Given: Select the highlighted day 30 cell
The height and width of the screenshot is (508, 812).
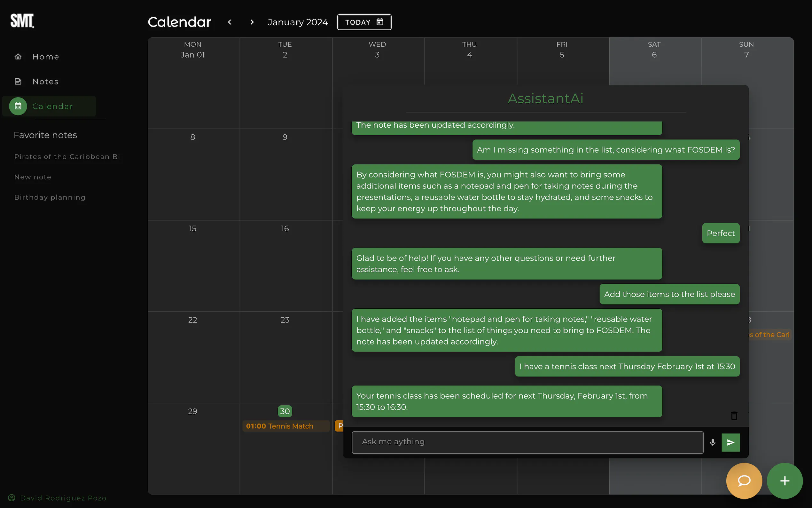Looking at the screenshot, I should 285,411.
